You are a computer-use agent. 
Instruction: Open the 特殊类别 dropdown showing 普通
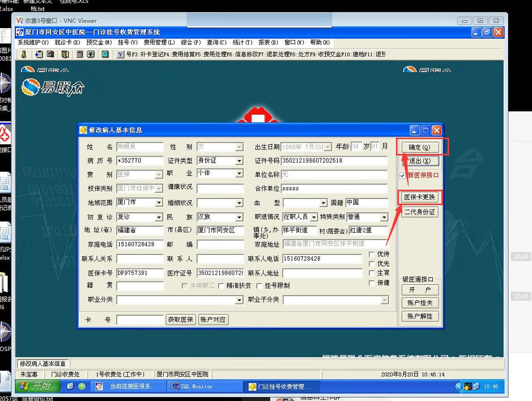tap(384, 217)
